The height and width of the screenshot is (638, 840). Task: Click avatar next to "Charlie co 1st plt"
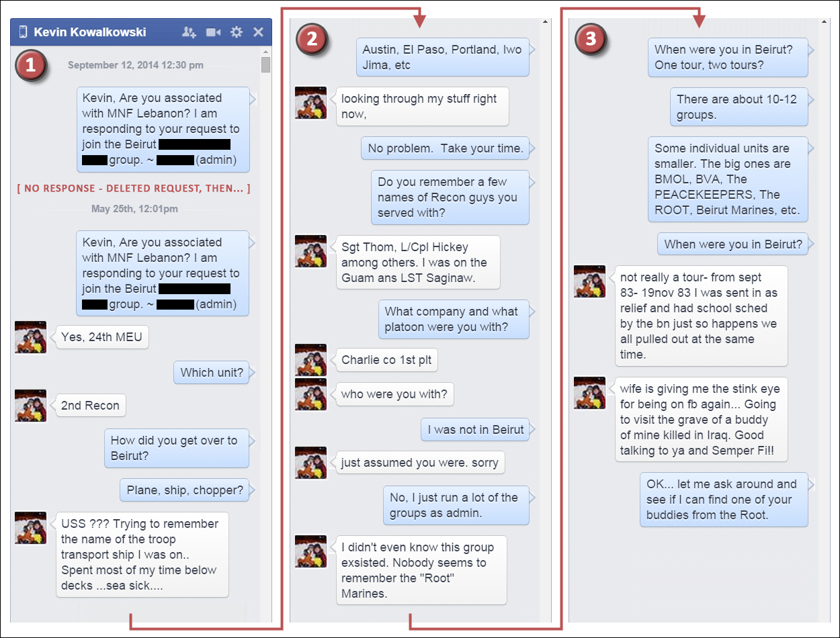(x=311, y=359)
